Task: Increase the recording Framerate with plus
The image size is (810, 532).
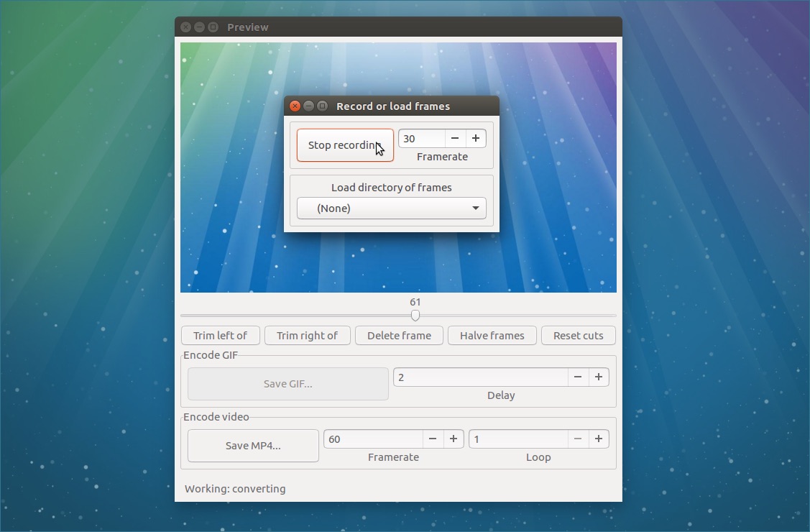Action: coord(475,138)
